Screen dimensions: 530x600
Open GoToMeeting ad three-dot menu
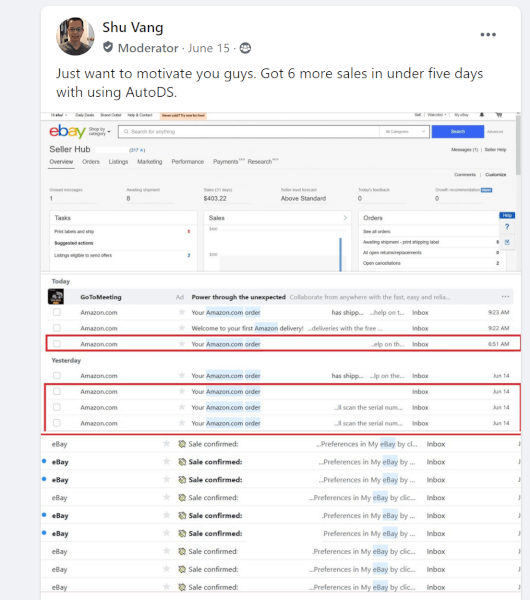[x=505, y=297]
